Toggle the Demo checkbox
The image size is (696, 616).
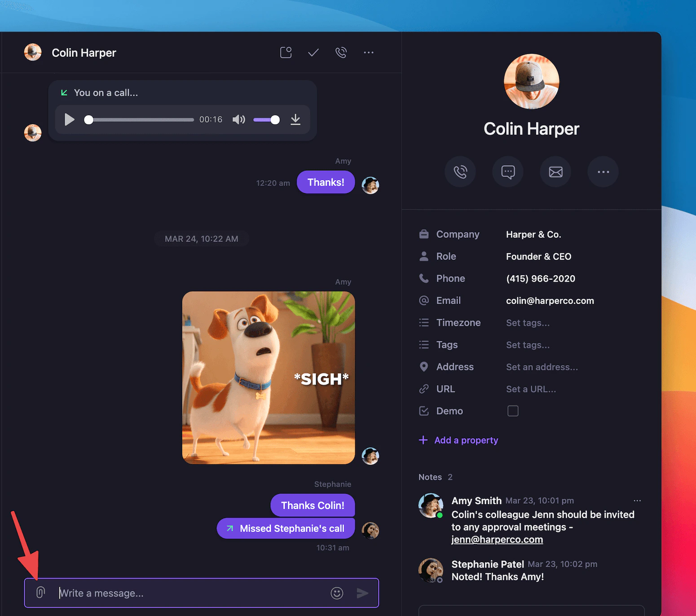pos(513,411)
